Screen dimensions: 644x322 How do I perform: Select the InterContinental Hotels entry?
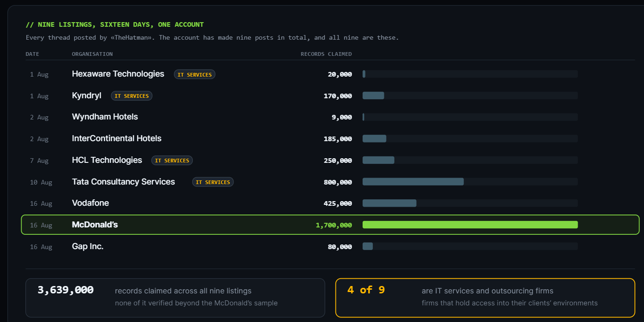pos(330,138)
